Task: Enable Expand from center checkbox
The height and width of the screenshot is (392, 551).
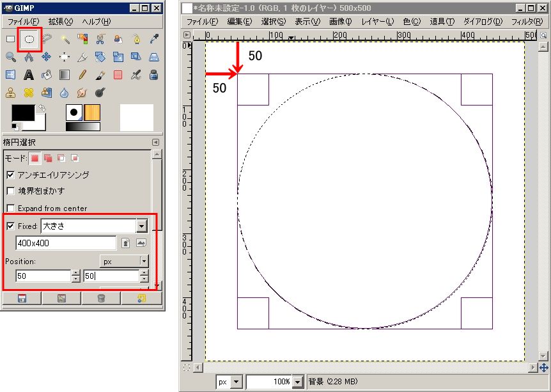Action: (x=10, y=208)
